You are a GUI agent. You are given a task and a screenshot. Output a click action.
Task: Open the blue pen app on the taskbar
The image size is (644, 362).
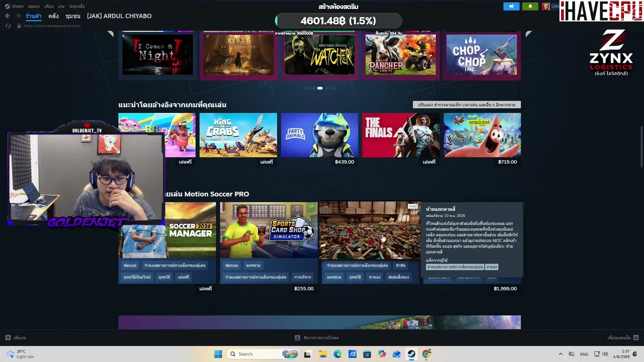point(352,354)
